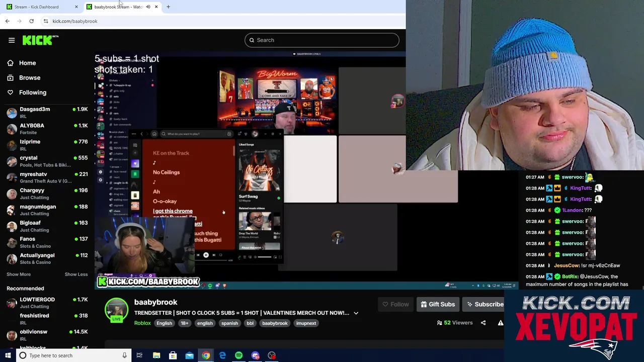Open Microsoft Edge from taskbar

[222, 355]
